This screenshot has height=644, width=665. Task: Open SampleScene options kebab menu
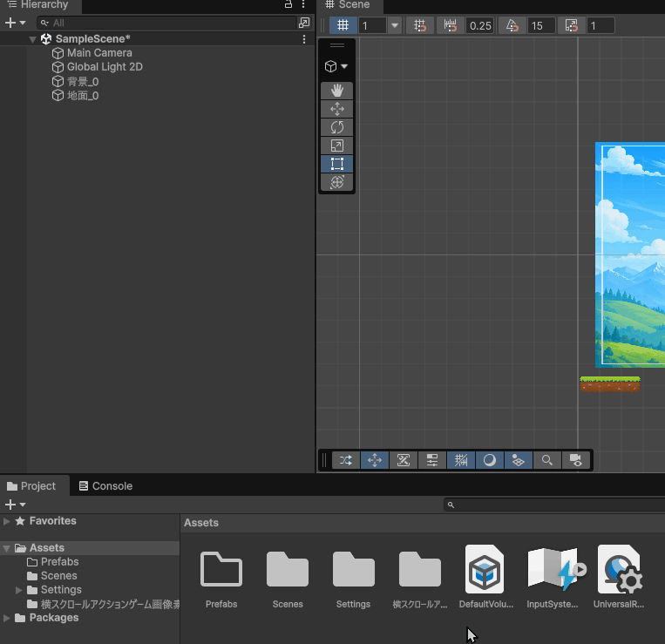304,39
